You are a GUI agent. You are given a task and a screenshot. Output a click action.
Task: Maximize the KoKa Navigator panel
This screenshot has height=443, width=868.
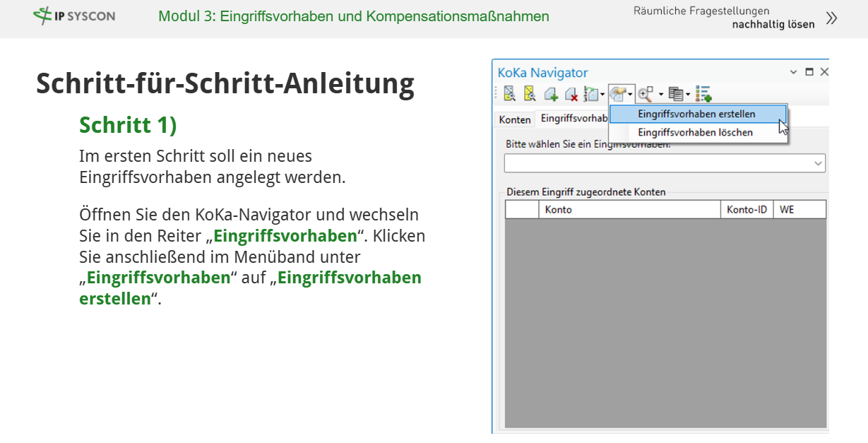click(x=809, y=72)
